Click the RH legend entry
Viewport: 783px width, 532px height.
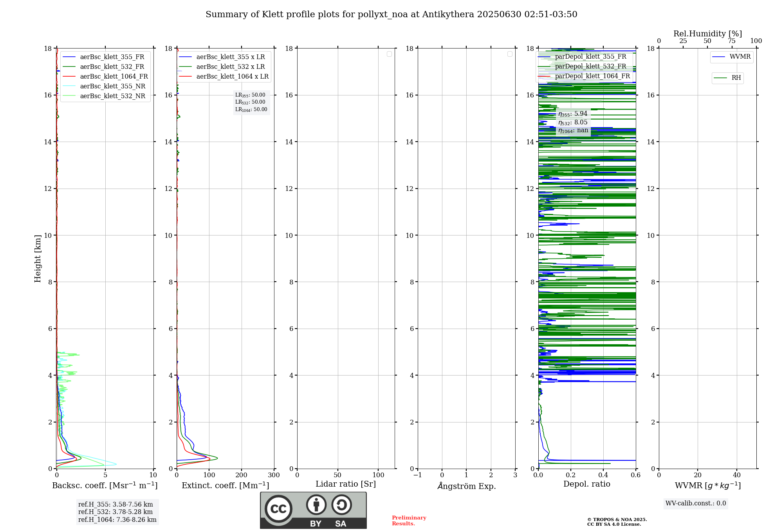point(727,78)
